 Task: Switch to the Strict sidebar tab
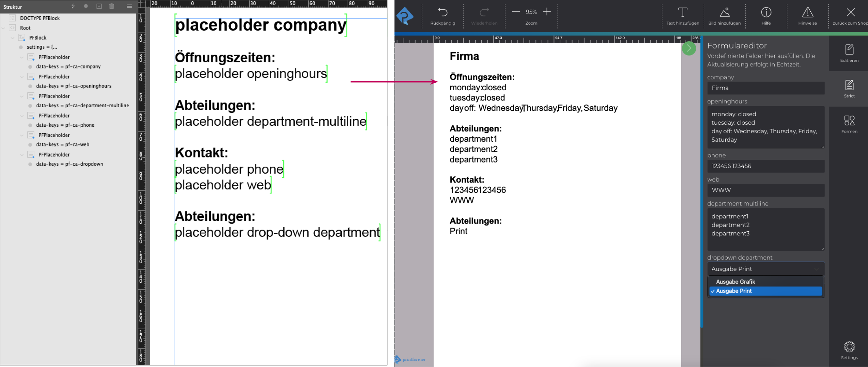(849, 89)
